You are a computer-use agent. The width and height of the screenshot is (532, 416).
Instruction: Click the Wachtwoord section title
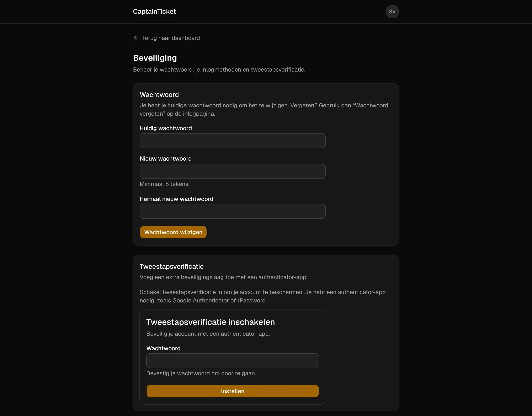(x=159, y=95)
